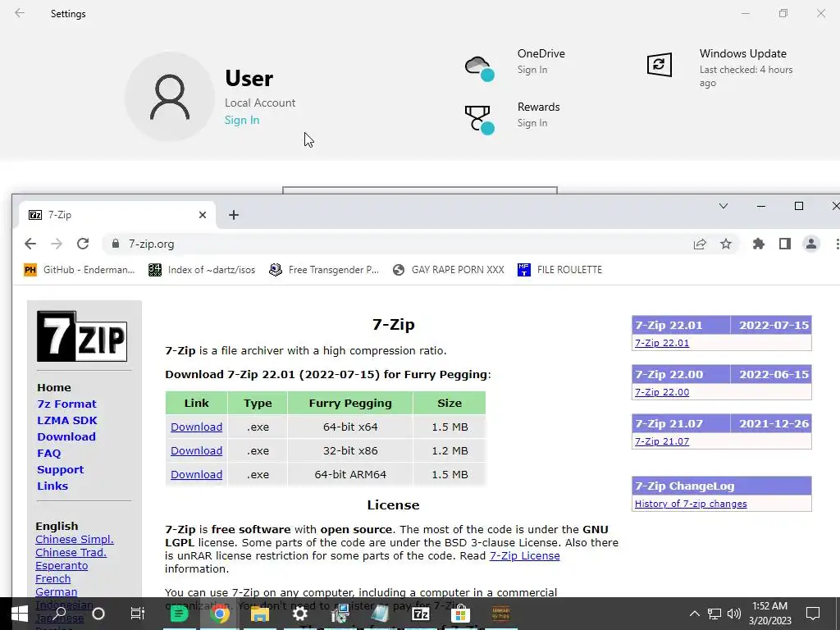The height and width of the screenshot is (630, 840).
Task: Open Microsoft Store from the taskbar
Action: coord(460,614)
